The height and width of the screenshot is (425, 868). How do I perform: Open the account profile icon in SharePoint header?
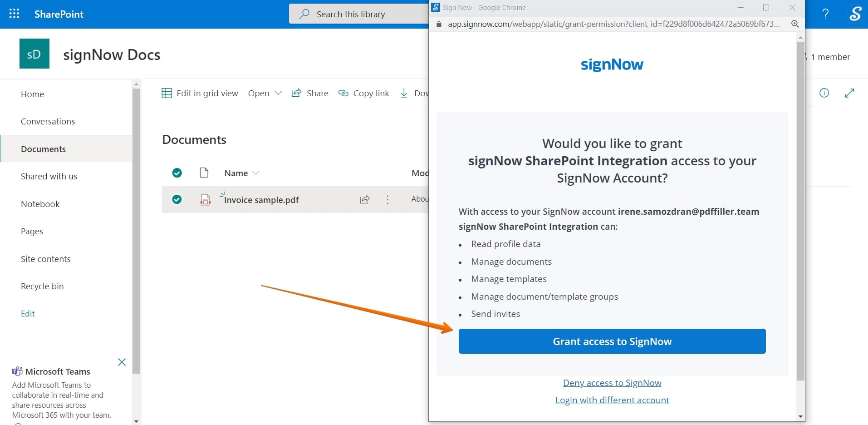(x=855, y=14)
